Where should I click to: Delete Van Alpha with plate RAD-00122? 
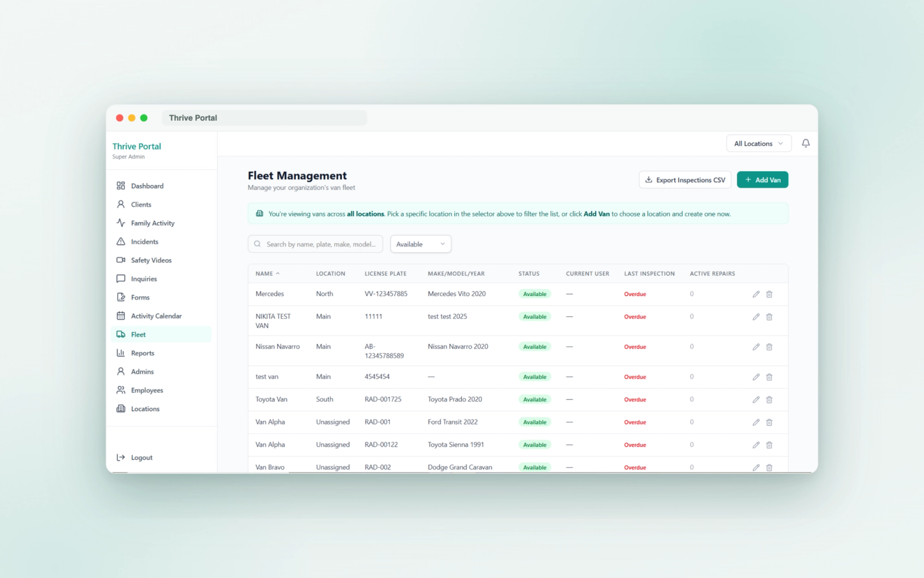pyautogui.click(x=769, y=445)
